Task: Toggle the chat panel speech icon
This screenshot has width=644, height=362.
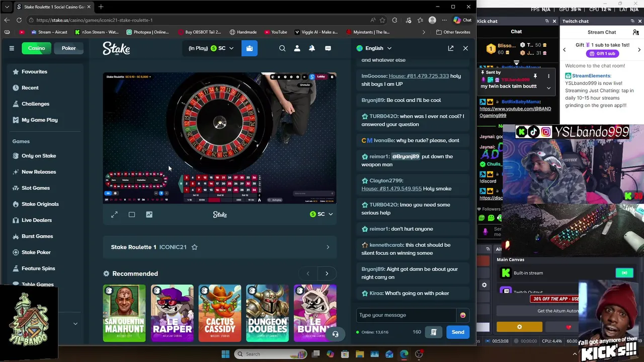Action: tap(328, 48)
